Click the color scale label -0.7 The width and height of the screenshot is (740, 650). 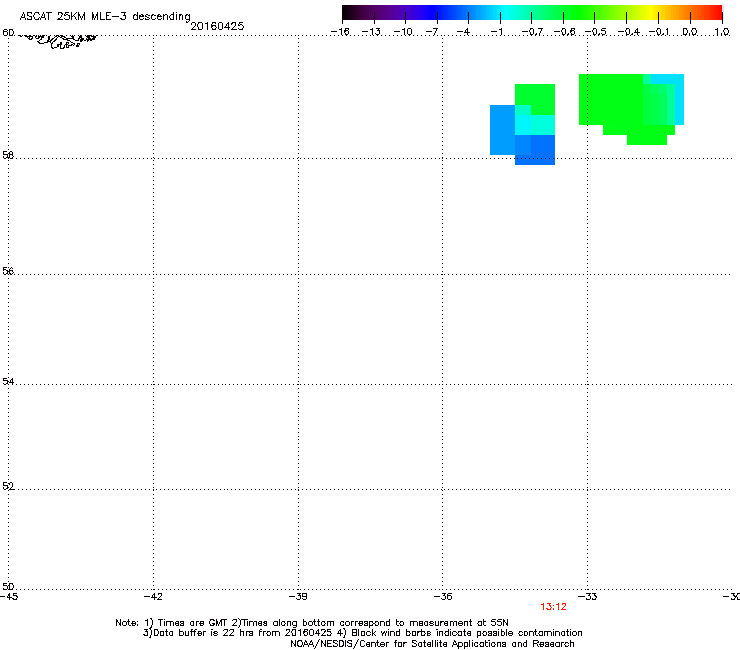pyautogui.click(x=532, y=32)
